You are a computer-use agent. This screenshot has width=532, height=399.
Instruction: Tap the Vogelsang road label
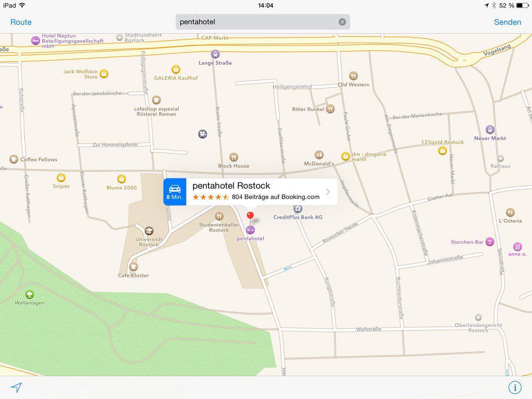(x=497, y=51)
